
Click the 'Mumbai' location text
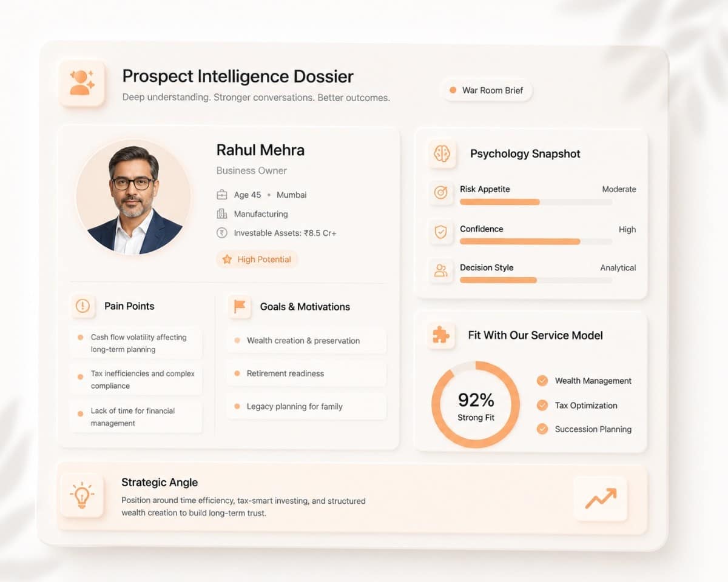click(x=292, y=195)
